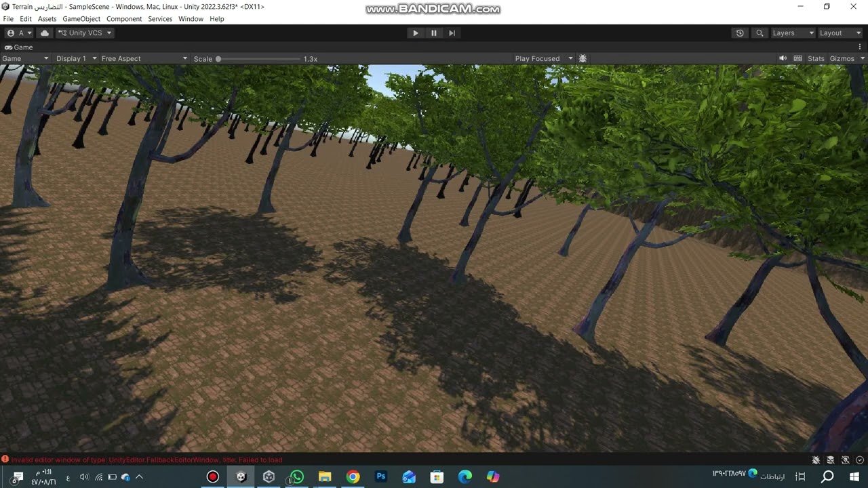Open Copilot from taskbar
The width and height of the screenshot is (868, 488).
[493, 476]
